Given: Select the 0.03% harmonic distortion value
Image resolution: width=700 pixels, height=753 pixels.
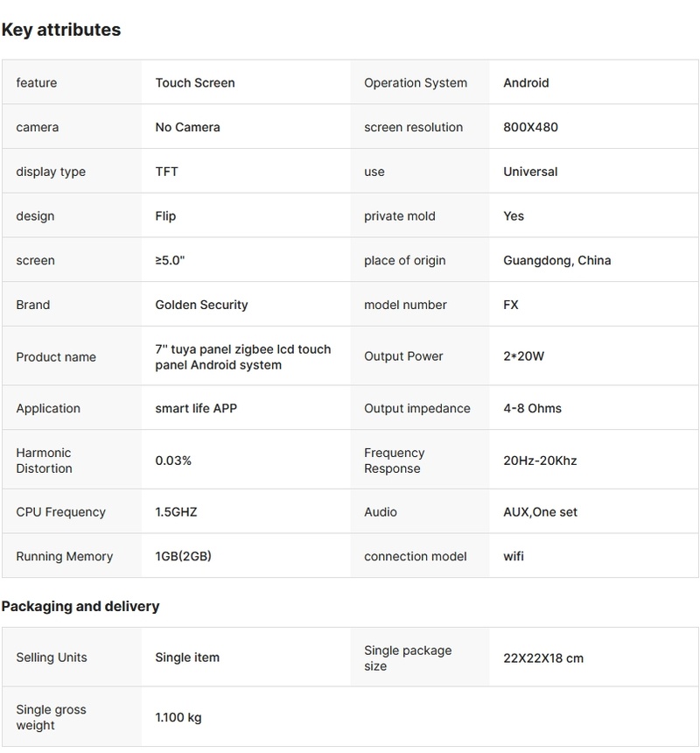Looking at the screenshot, I should [173, 461].
